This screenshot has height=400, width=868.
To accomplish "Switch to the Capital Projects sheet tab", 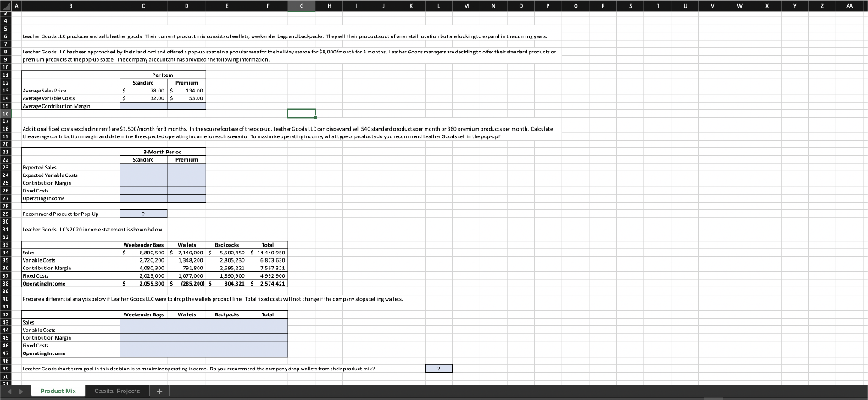I will (x=117, y=392).
